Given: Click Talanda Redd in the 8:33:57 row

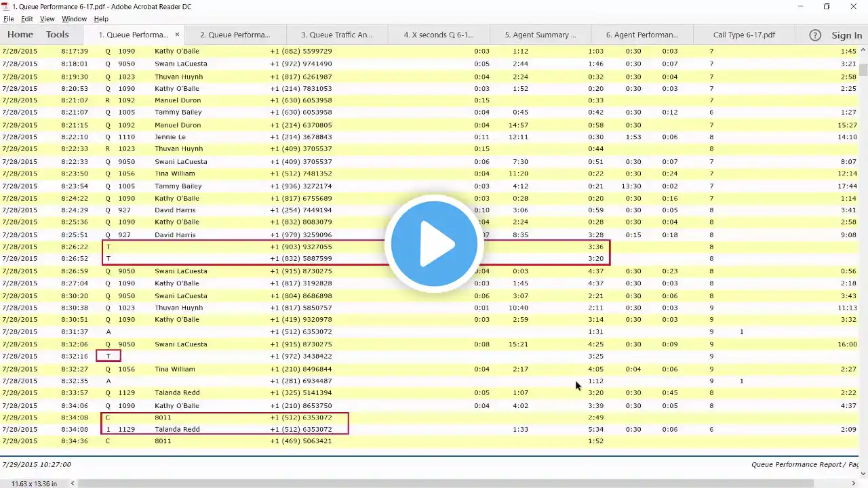Looking at the screenshot, I should (178, 392).
